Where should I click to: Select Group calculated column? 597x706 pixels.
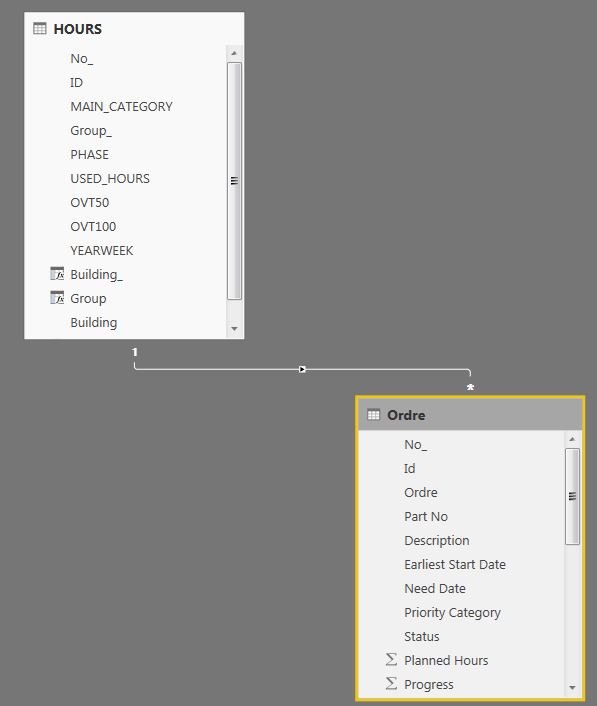coord(88,298)
